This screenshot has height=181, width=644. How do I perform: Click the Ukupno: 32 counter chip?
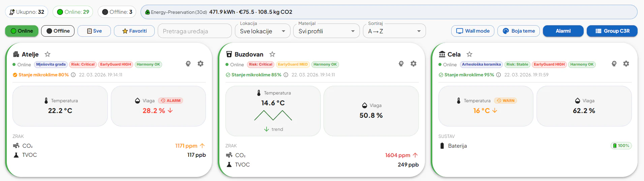point(27,12)
